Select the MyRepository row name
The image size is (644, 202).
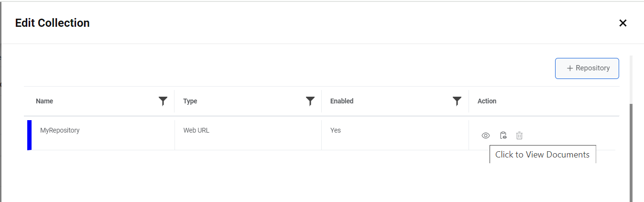click(x=60, y=130)
